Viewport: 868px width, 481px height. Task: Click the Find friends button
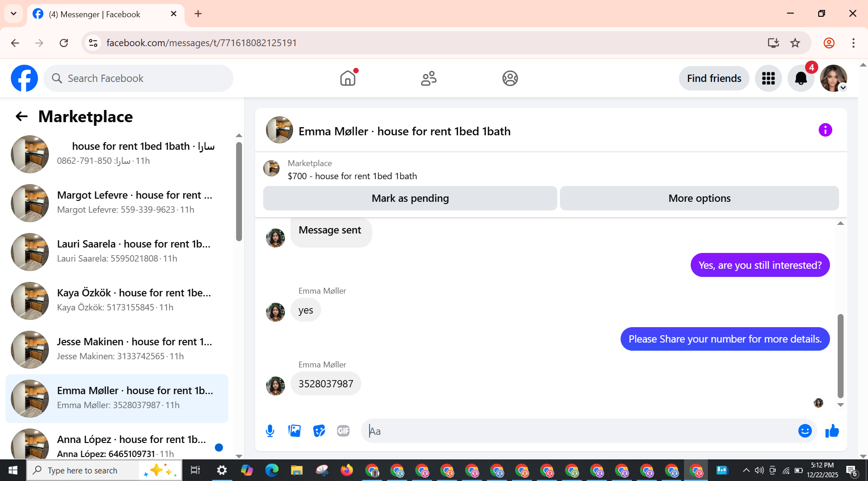(714, 78)
